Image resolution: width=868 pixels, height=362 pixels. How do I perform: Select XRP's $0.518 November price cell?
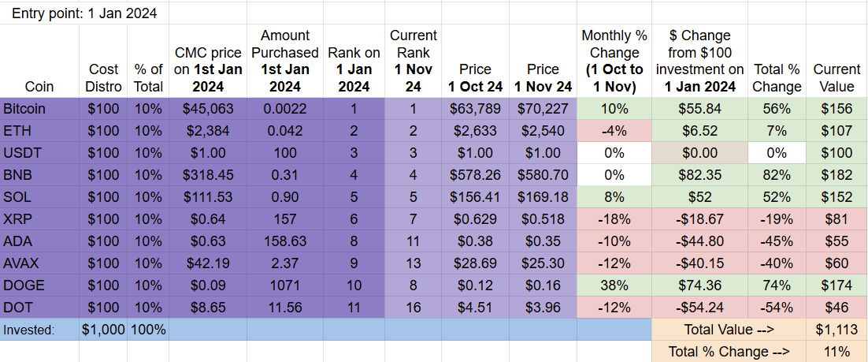point(543,219)
